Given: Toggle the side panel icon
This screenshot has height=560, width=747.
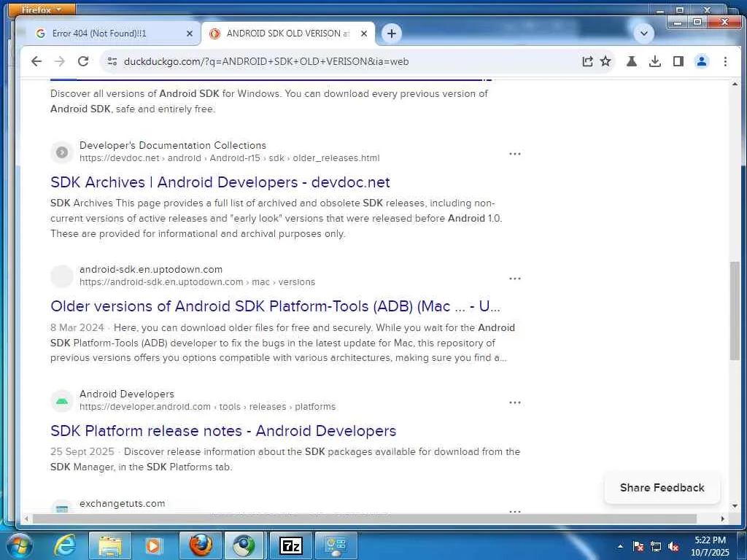Looking at the screenshot, I should 678,61.
